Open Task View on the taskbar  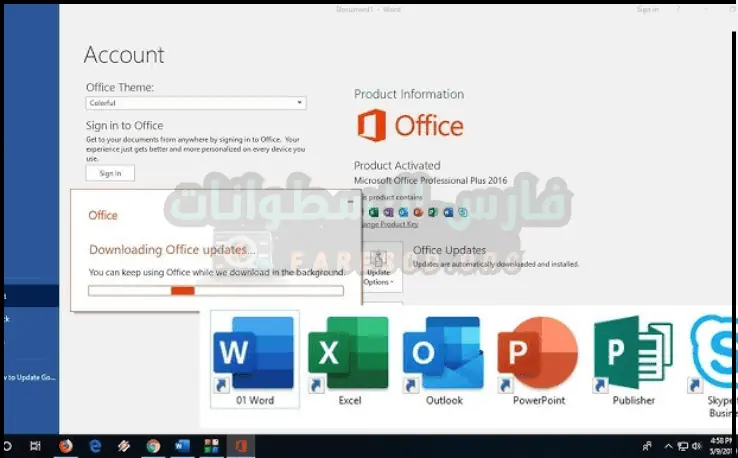pos(35,445)
